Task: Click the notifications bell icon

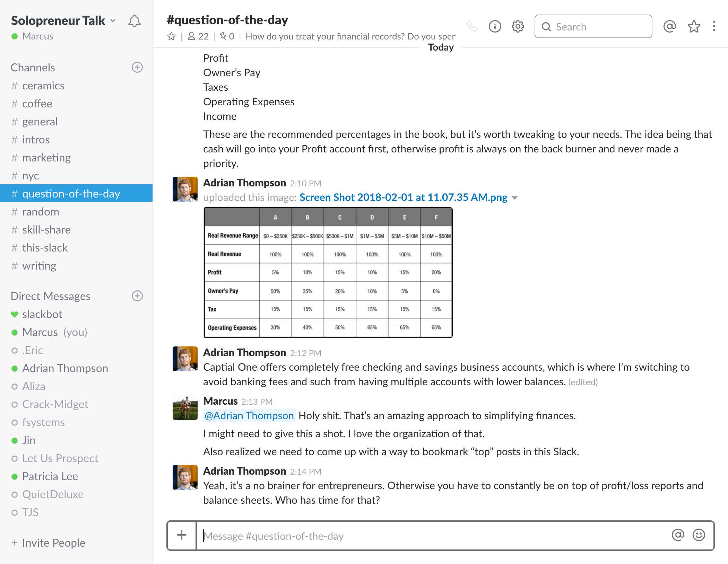Action: coord(135,21)
